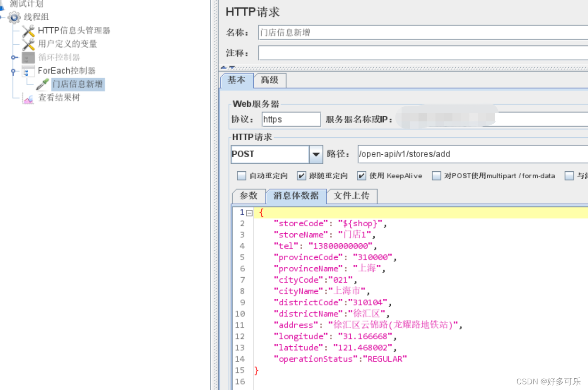Collapse JSON body fold marker on line 1
588x390 pixels.
[x=250, y=213]
